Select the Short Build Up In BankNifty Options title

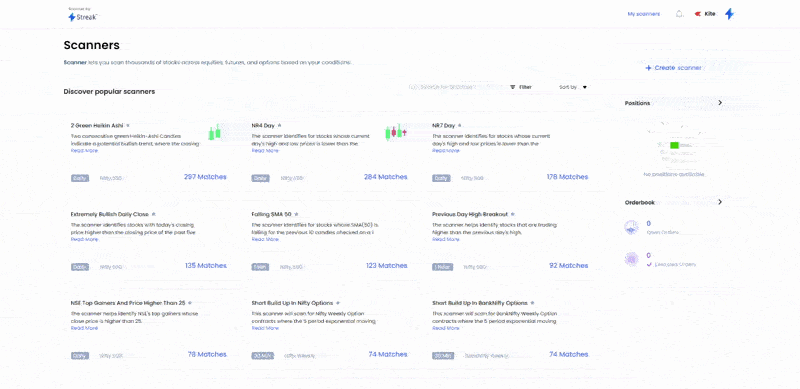(x=480, y=303)
